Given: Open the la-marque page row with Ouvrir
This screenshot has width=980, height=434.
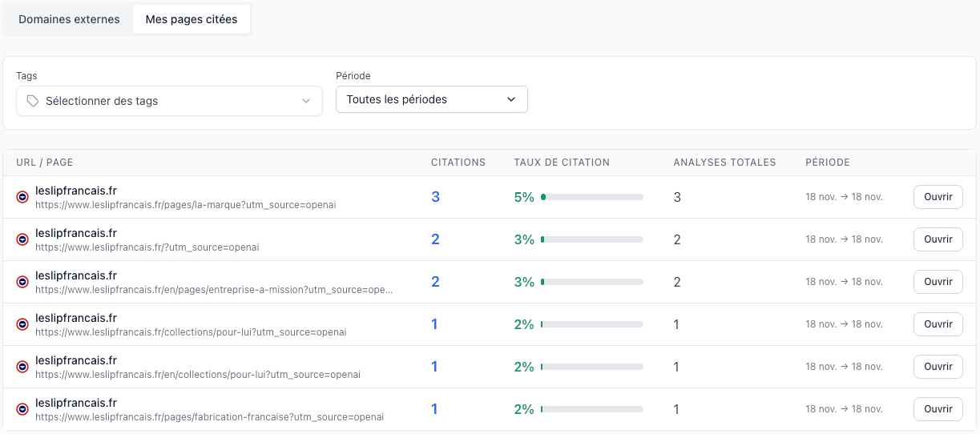Looking at the screenshot, I should tap(938, 197).
